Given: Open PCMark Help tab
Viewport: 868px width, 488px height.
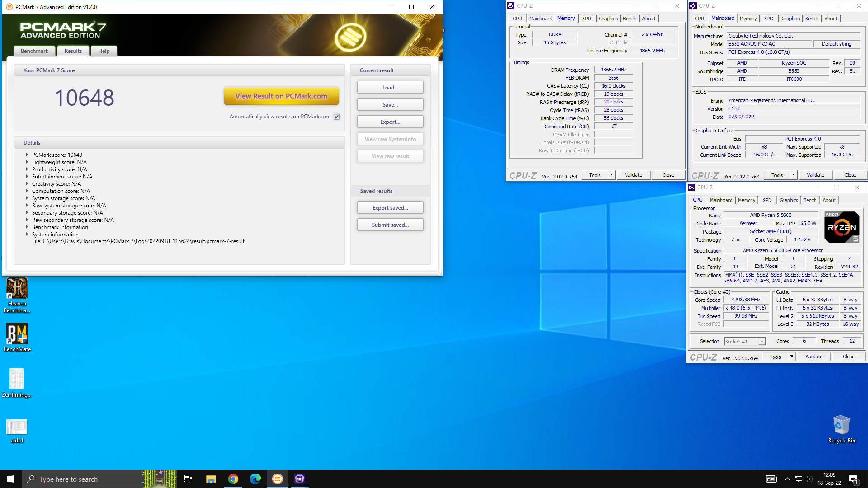Looking at the screenshot, I should coord(104,51).
